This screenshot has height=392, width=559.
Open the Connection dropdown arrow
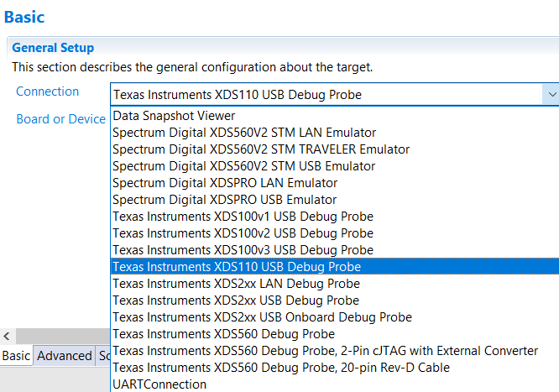click(551, 95)
